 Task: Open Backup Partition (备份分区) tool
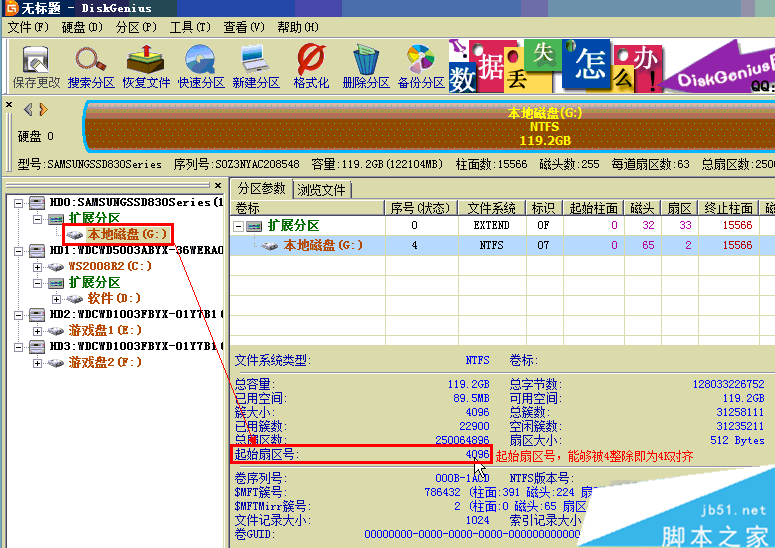pyautogui.click(x=421, y=67)
